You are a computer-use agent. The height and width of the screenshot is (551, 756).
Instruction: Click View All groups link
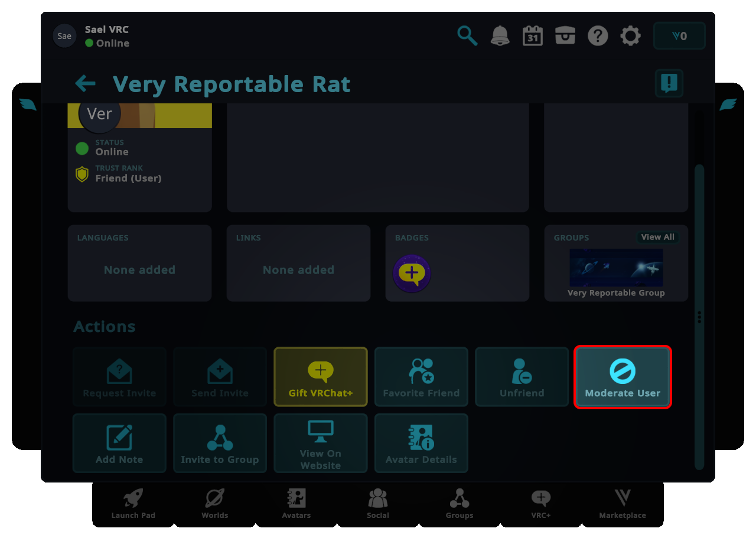(657, 237)
